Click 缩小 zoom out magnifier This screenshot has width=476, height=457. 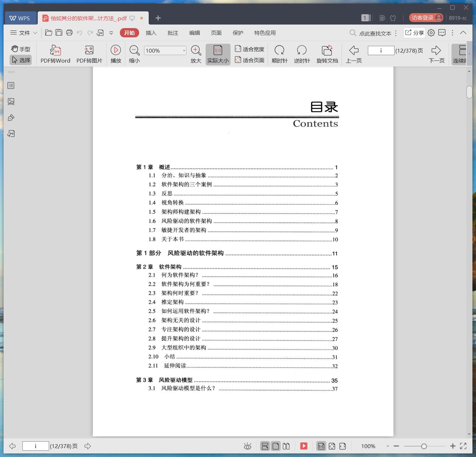coord(134,54)
